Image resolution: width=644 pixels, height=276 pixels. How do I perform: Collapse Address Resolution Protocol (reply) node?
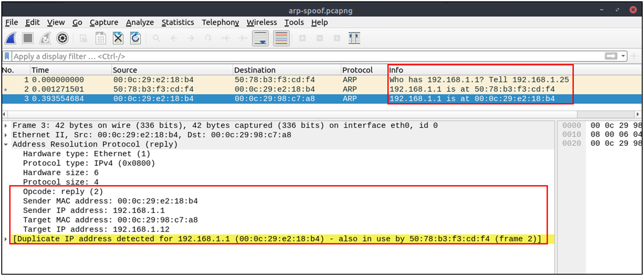[6, 144]
